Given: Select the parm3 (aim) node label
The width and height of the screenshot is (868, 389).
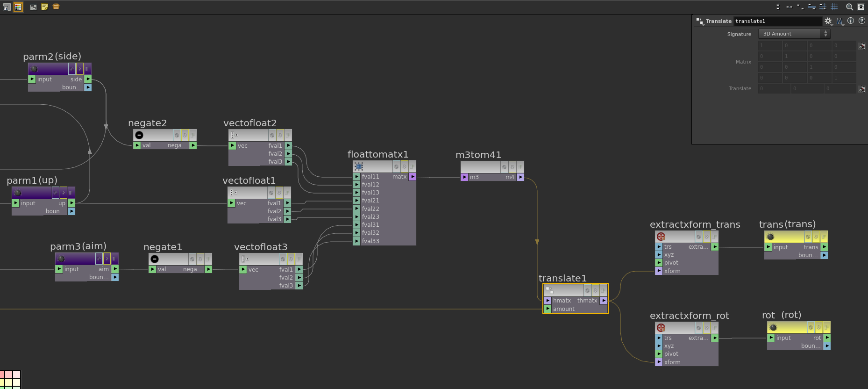Looking at the screenshot, I should 78,246.
